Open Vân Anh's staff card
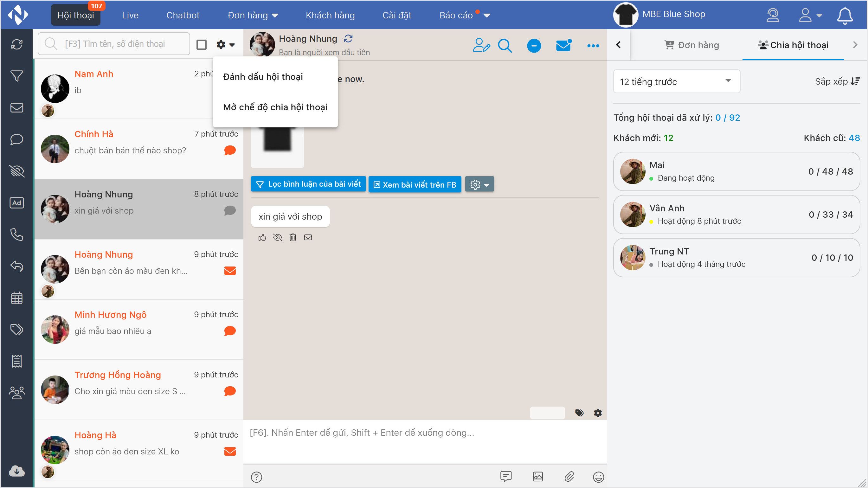This screenshot has height=488, width=868. [736, 214]
